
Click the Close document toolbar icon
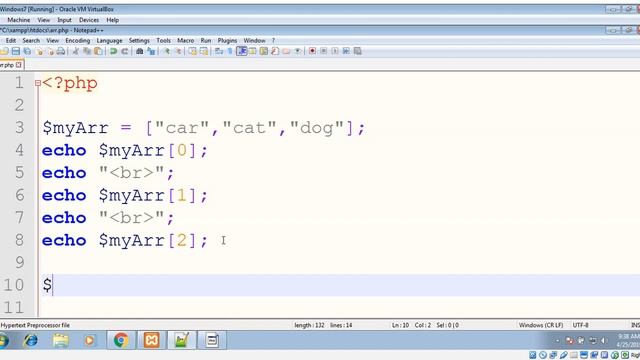coord(40,51)
